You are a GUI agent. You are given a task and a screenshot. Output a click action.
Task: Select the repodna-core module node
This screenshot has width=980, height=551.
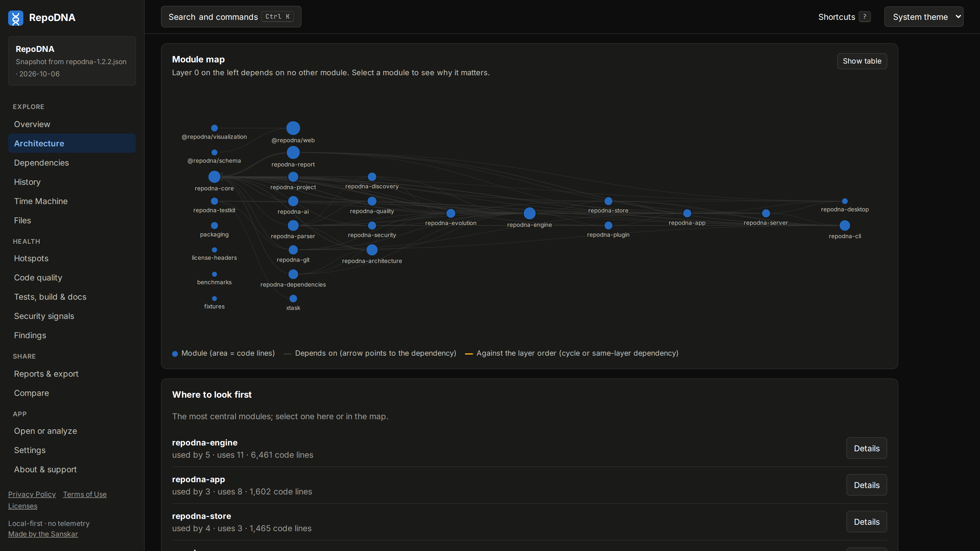[x=214, y=177]
